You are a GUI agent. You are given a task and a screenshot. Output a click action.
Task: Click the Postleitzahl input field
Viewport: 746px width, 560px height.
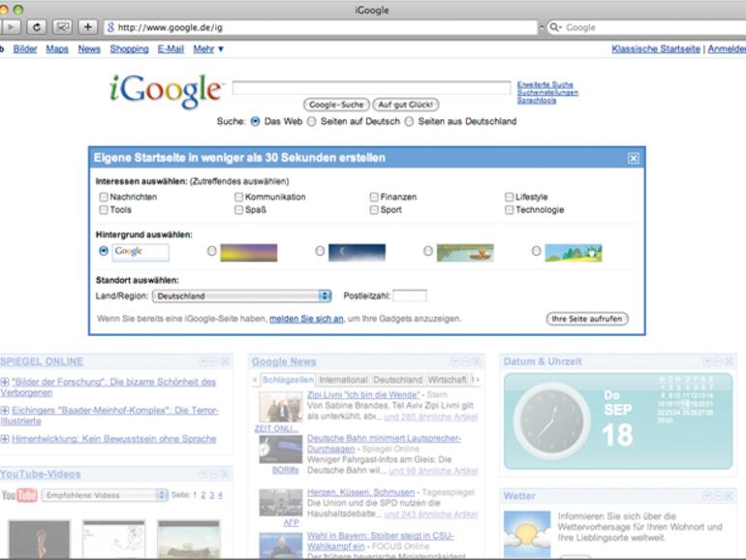coord(410,296)
